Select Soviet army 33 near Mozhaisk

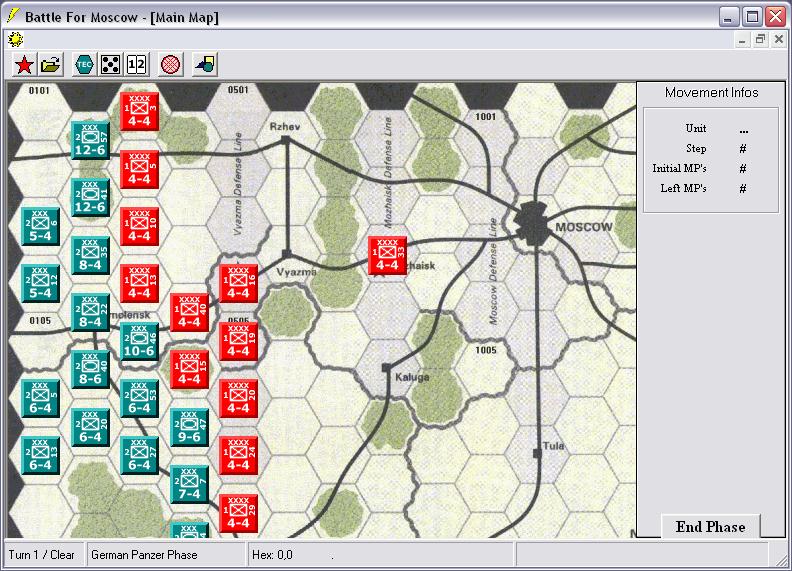pyautogui.click(x=387, y=255)
